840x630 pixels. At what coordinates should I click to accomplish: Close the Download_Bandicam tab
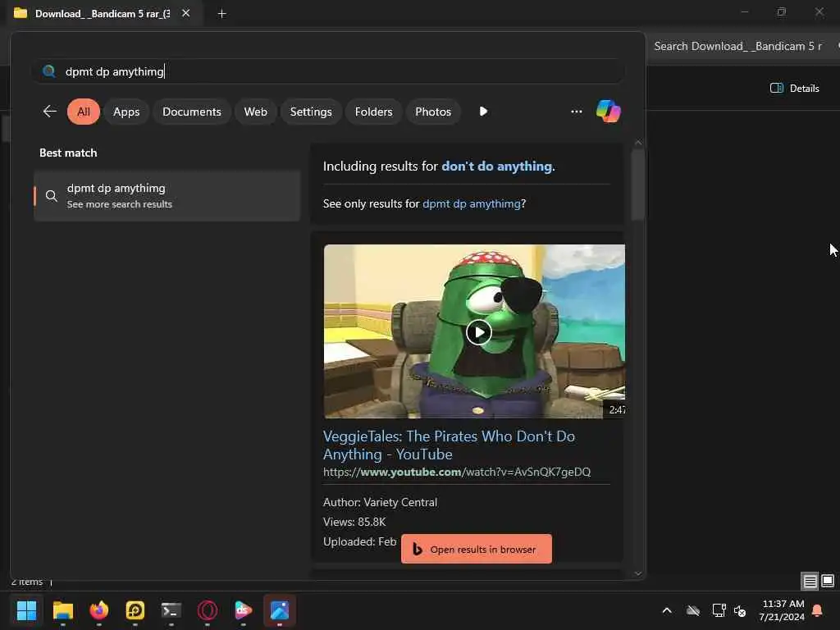point(186,13)
